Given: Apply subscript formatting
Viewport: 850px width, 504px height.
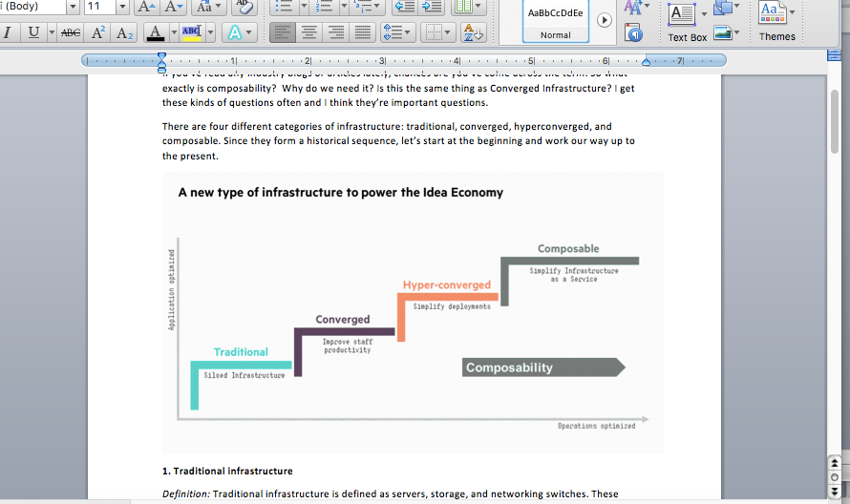Looking at the screenshot, I should coord(123,32).
